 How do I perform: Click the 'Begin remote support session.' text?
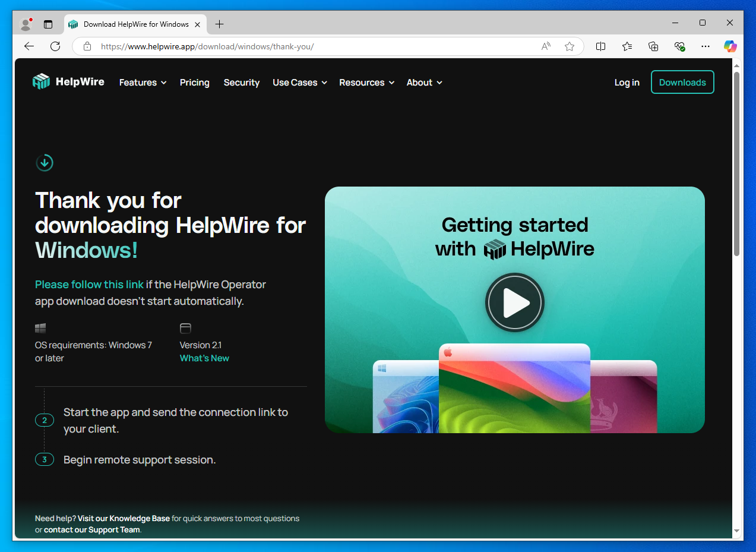click(x=140, y=460)
